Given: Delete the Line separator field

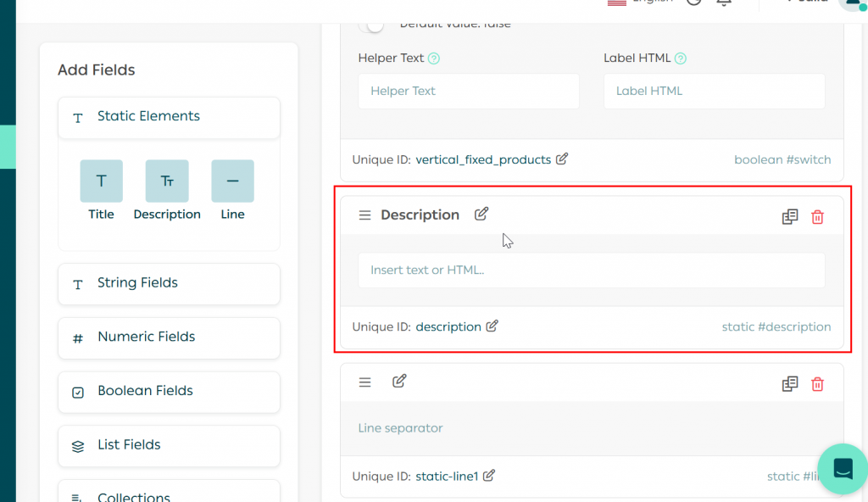Looking at the screenshot, I should tap(817, 384).
